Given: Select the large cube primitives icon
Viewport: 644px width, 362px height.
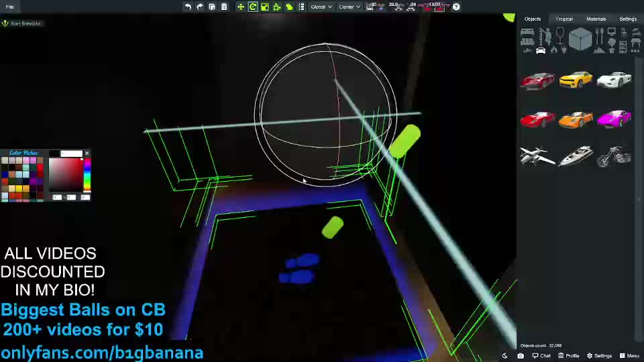Looking at the screenshot, I should [580, 40].
